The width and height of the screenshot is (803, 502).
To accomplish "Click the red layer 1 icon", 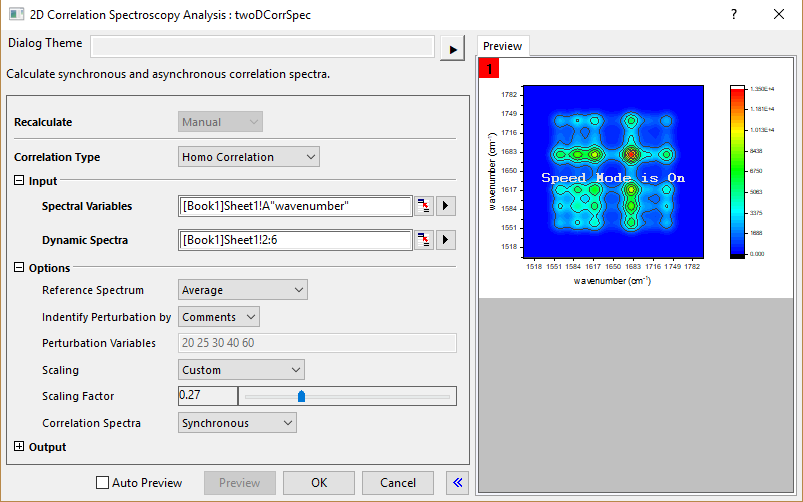I will (x=489, y=68).
